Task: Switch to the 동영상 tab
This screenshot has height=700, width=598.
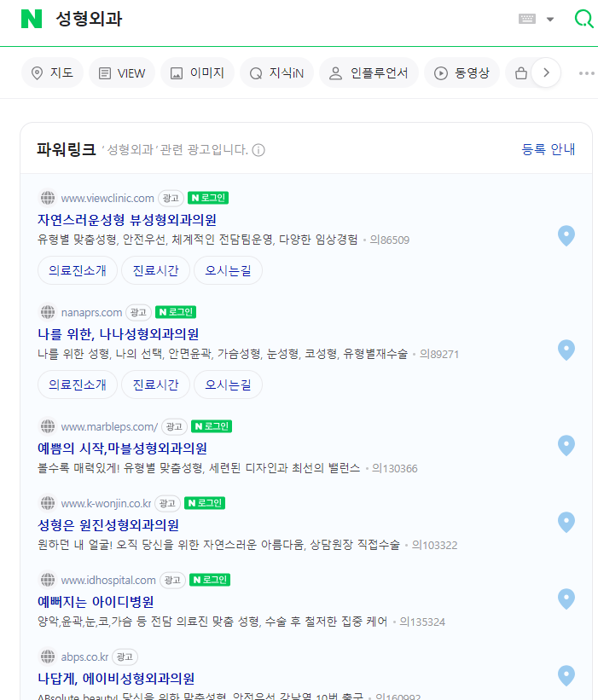Action: [462, 72]
